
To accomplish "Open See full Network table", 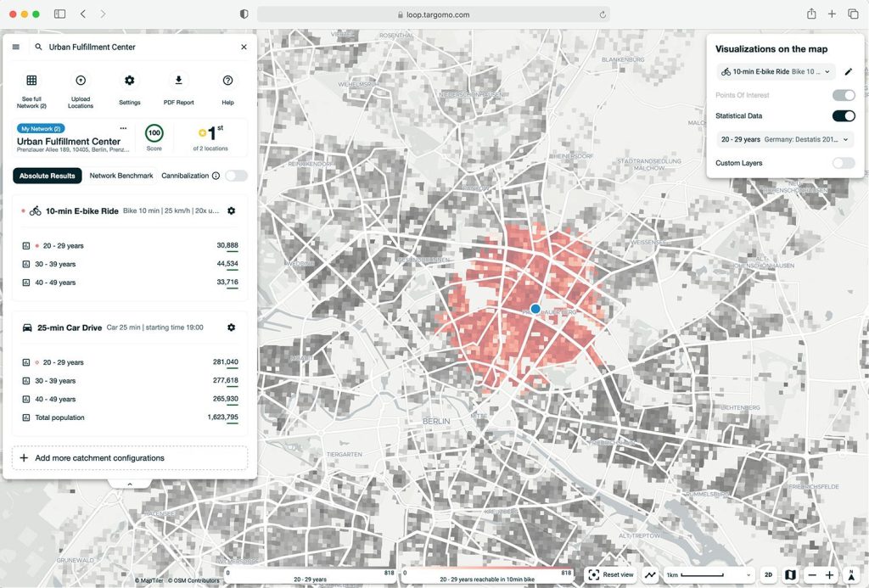I will tap(31, 90).
